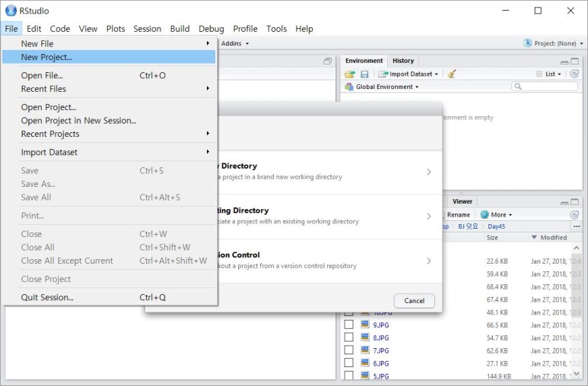Select New Project... from File menu
Image resolution: width=588 pixels, height=386 pixels.
[x=109, y=57]
